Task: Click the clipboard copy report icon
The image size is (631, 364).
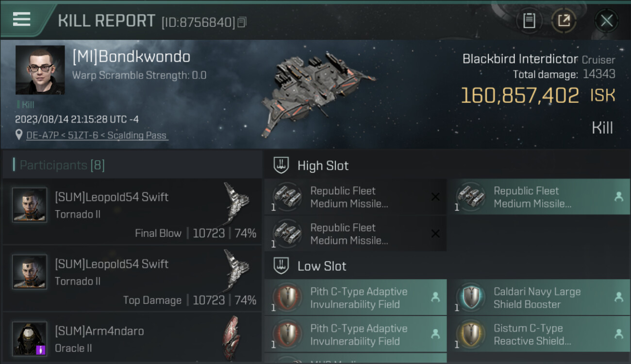Action: coord(529,21)
